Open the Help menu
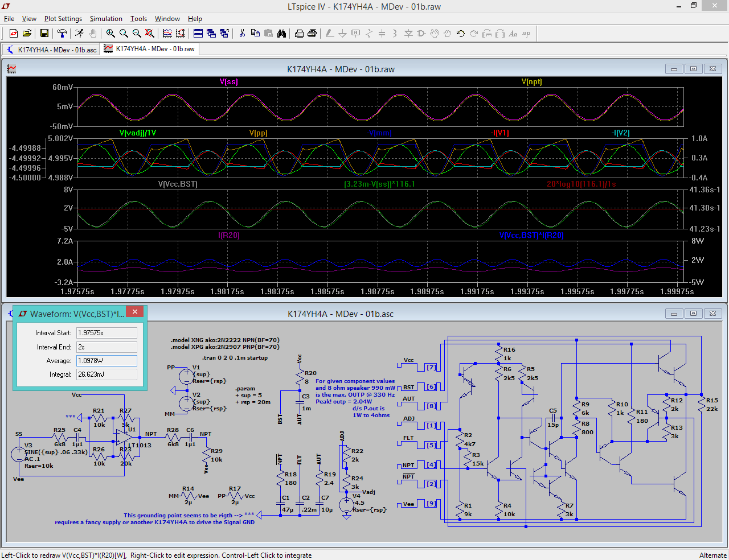729x560 pixels. click(x=195, y=19)
